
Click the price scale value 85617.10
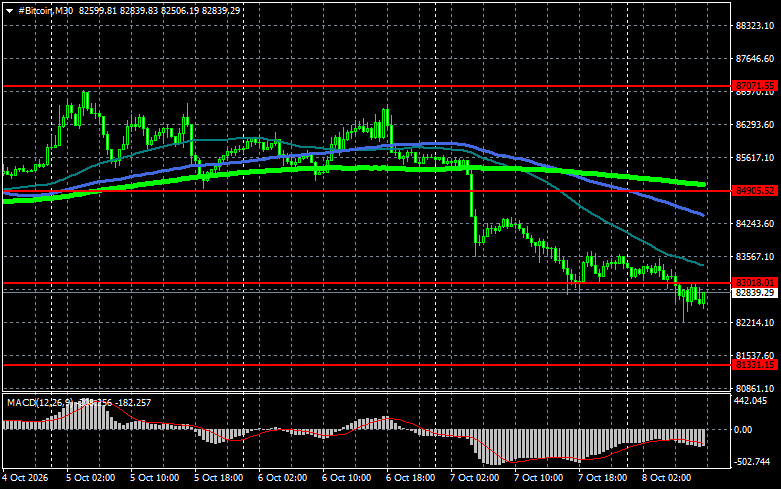[x=755, y=157]
